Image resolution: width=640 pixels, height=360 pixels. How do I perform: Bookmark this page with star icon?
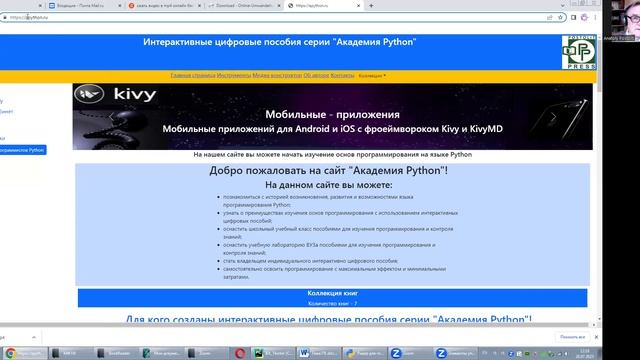point(560,18)
